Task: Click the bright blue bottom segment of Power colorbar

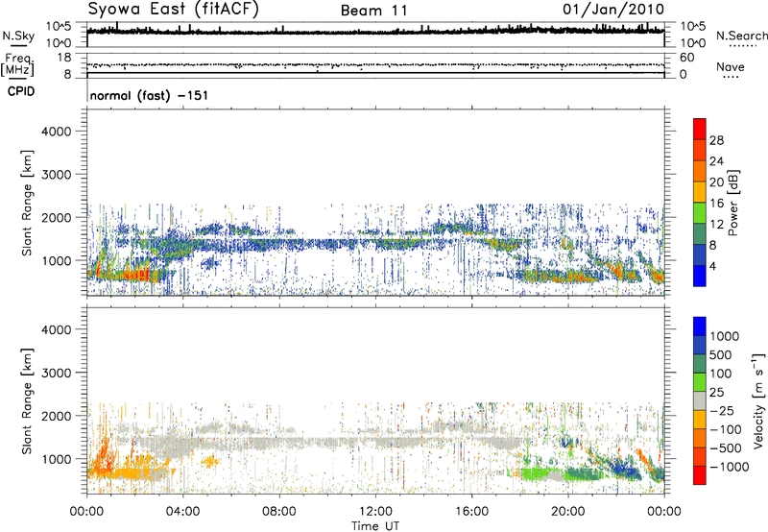Action: pyautogui.click(x=700, y=276)
